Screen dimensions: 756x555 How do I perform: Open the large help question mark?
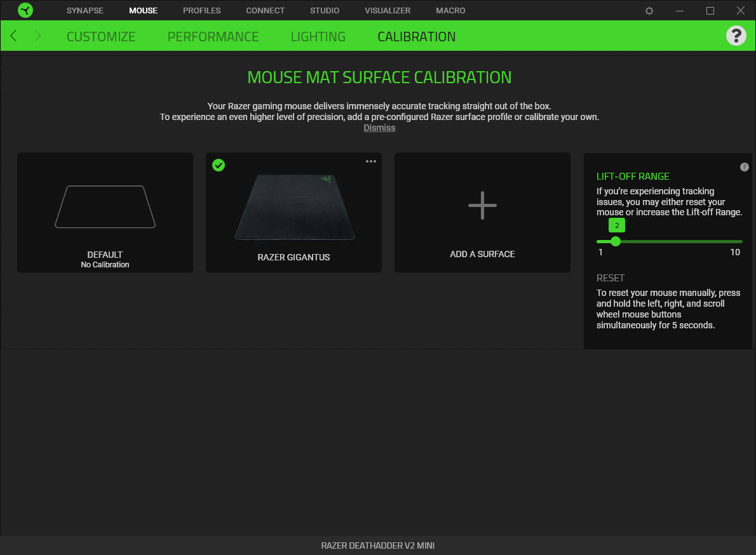[736, 36]
